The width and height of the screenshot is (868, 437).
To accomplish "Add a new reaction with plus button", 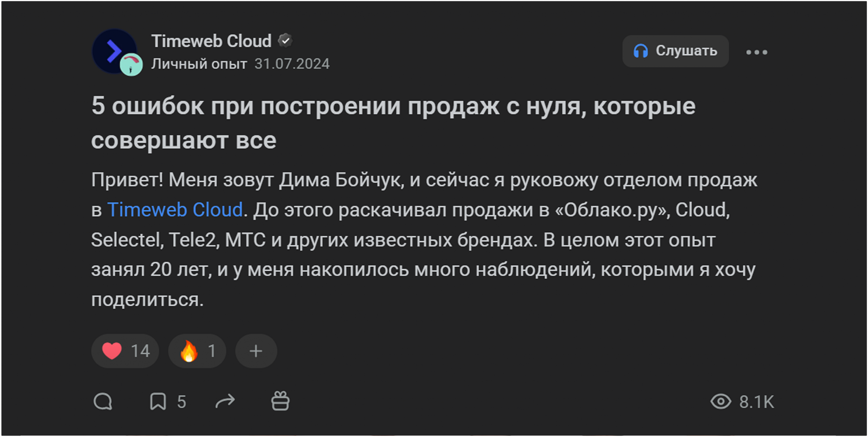I will click(x=256, y=351).
